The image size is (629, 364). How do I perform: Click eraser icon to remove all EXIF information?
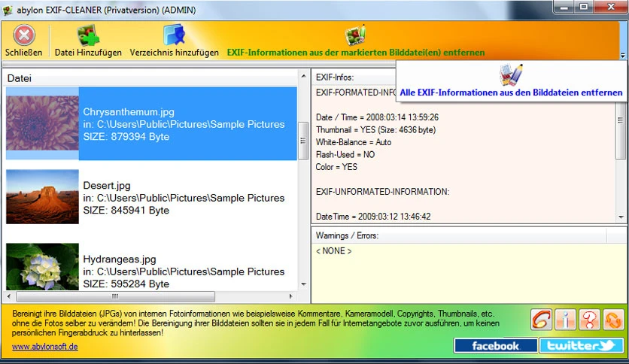point(511,74)
